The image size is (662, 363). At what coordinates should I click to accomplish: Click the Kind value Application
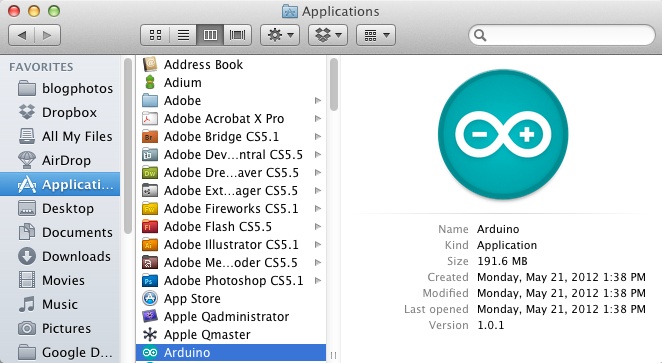point(507,245)
